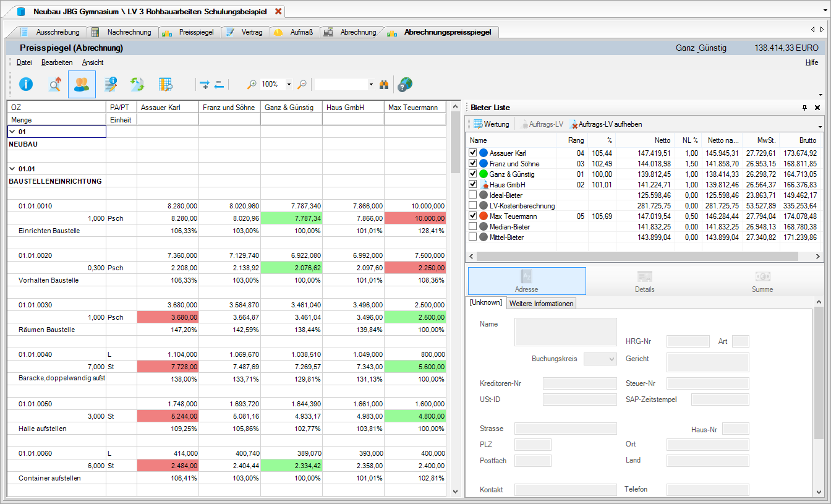Collapse the 01.01 Baustelleneinrichtung node

[12, 169]
